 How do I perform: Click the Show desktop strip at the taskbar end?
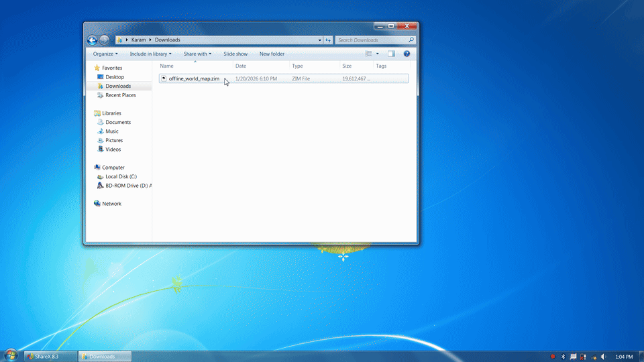click(641, 356)
